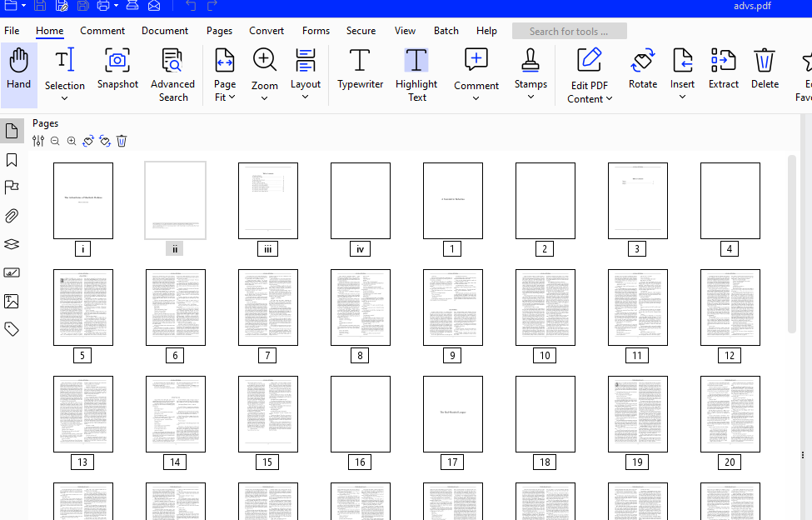Viewport: 812px width, 520px height.
Task: Click the Extract pages tool
Action: coord(723,68)
